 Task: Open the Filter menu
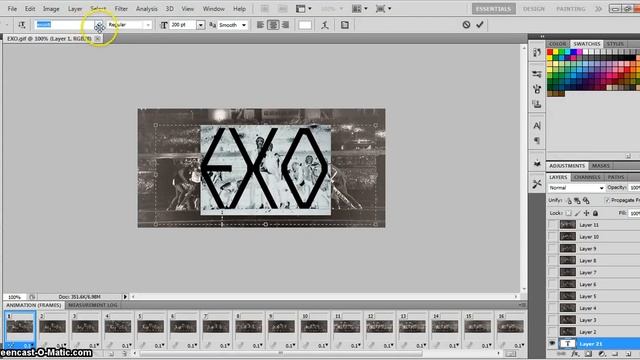point(121,9)
